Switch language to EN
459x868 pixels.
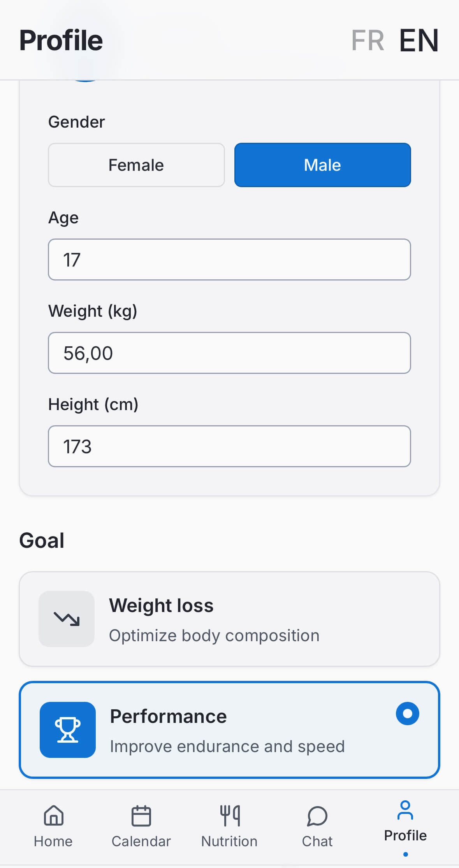(419, 40)
